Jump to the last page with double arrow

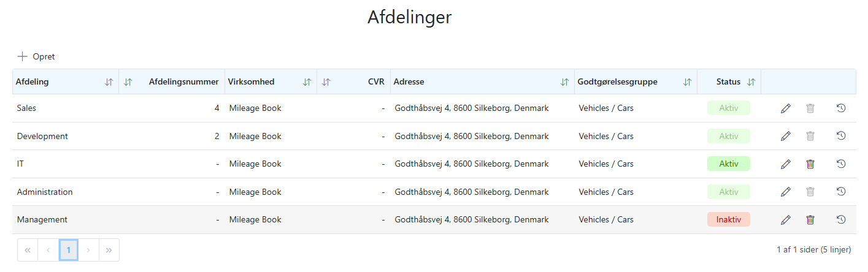click(109, 250)
